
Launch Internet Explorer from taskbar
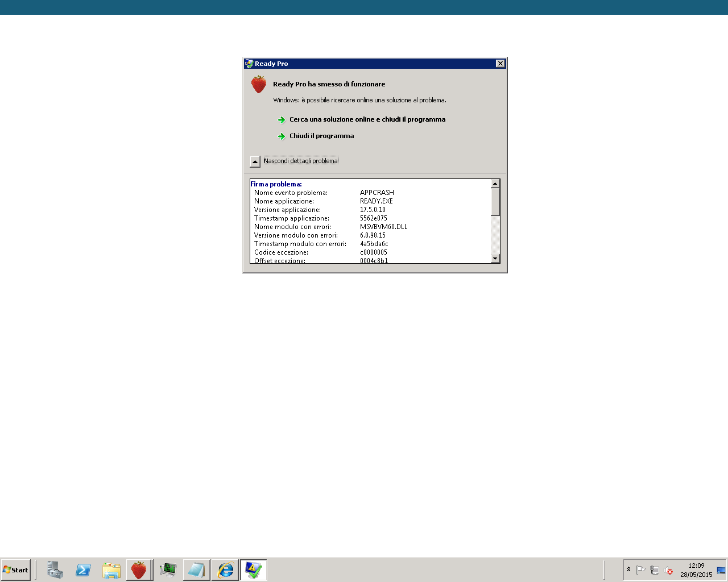coord(225,570)
